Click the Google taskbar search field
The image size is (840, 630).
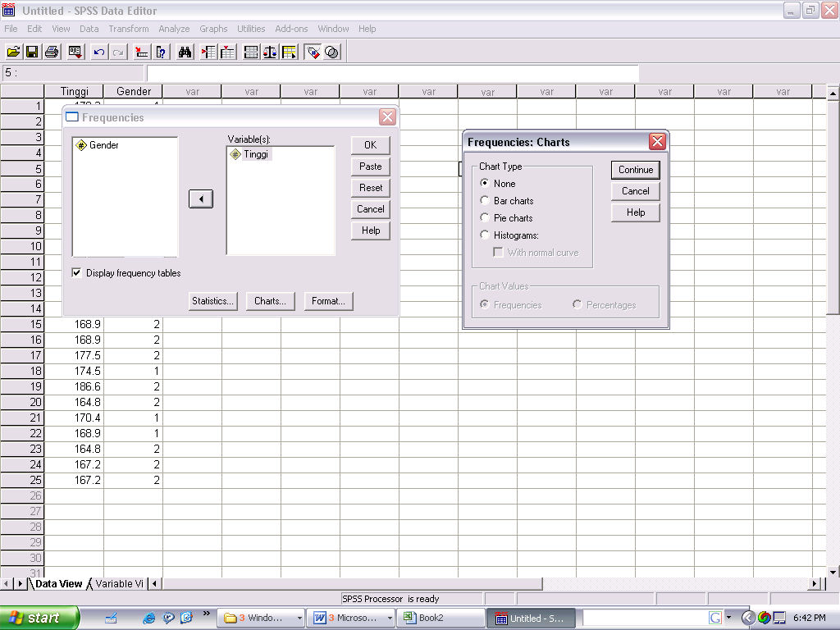tap(645, 618)
